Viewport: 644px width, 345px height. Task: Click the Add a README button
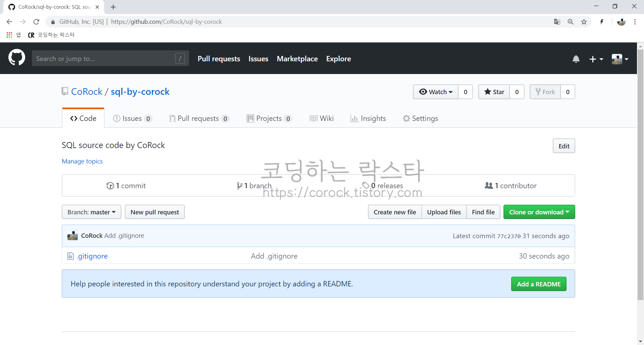pyautogui.click(x=539, y=284)
